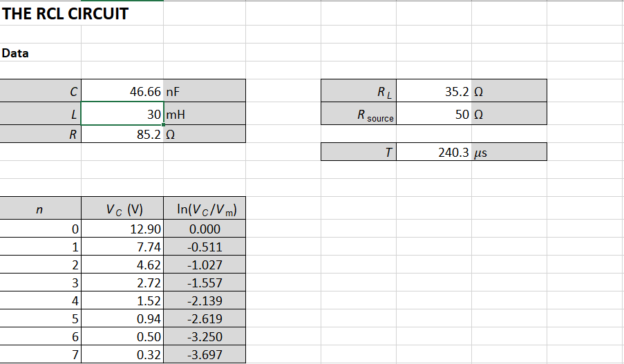Select n cell with value 2
The image size is (624, 364).
(40, 265)
